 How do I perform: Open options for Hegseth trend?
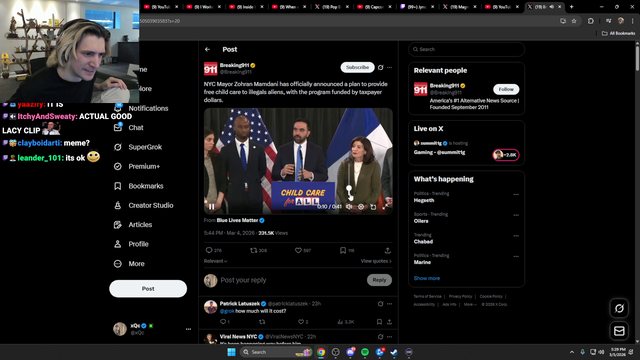pyautogui.click(x=516, y=195)
